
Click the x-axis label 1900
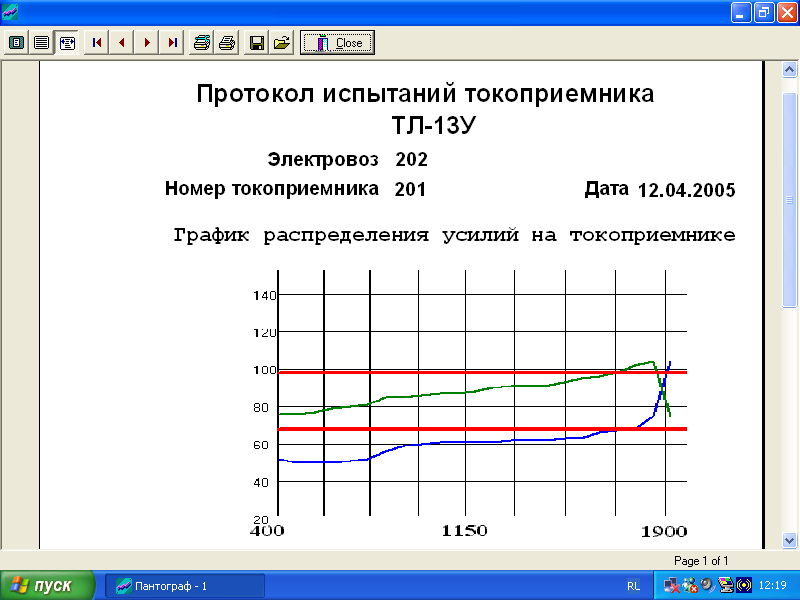(664, 532)
